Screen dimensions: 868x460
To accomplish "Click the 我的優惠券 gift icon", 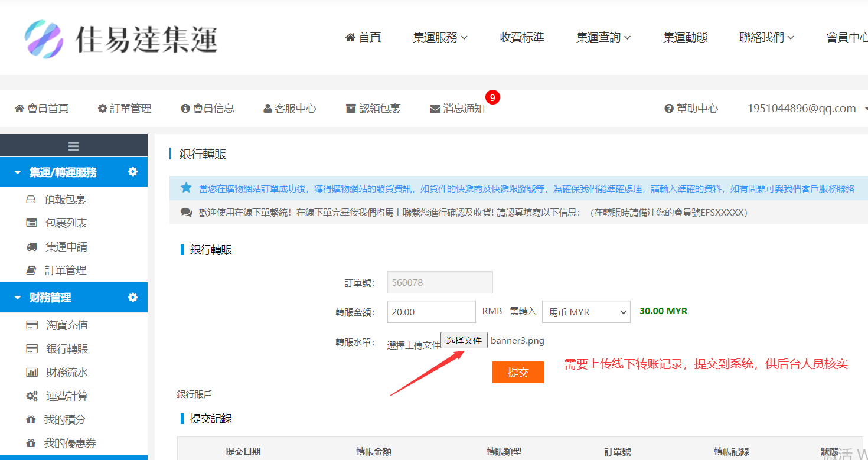I will click(31, 443).
